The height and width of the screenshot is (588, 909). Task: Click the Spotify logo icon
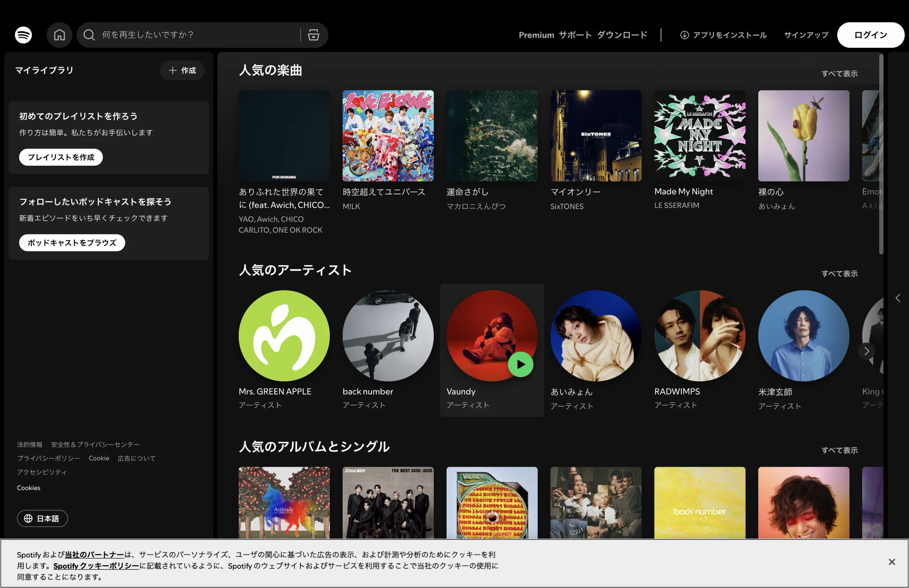(23, 35)
